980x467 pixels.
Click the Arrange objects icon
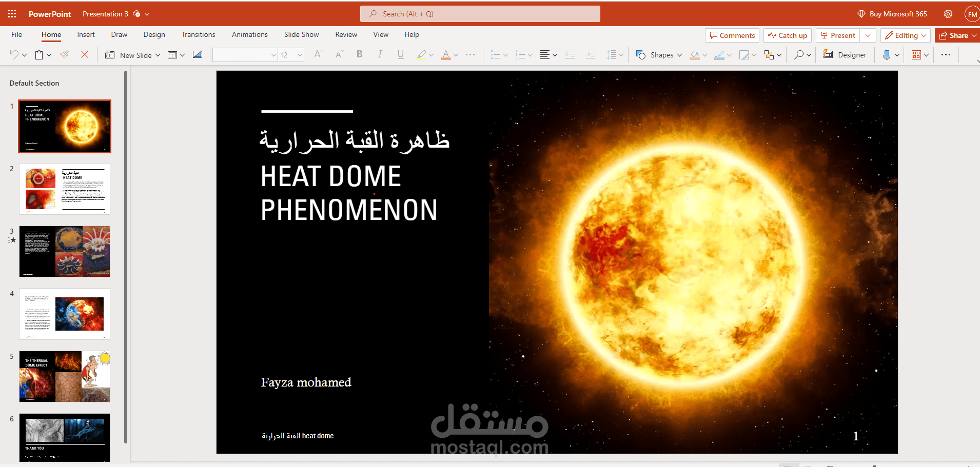point(769,55)
